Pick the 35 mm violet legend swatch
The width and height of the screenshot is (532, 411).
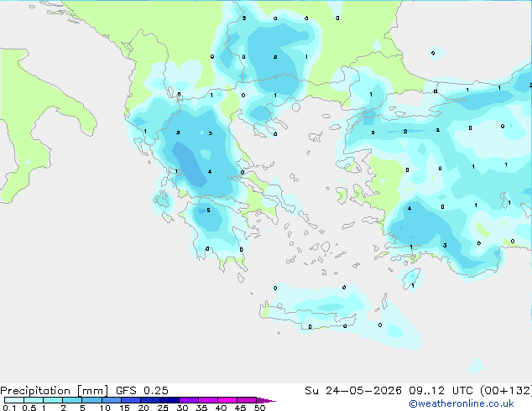point(208,400)
